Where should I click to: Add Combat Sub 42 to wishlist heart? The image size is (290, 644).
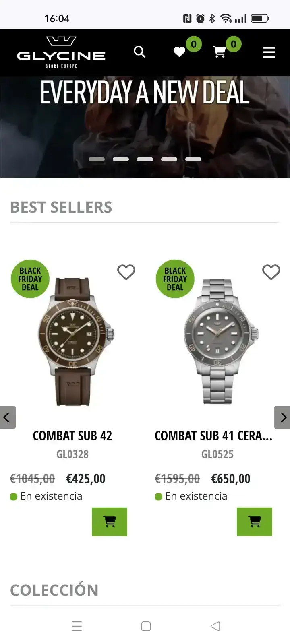126,272
